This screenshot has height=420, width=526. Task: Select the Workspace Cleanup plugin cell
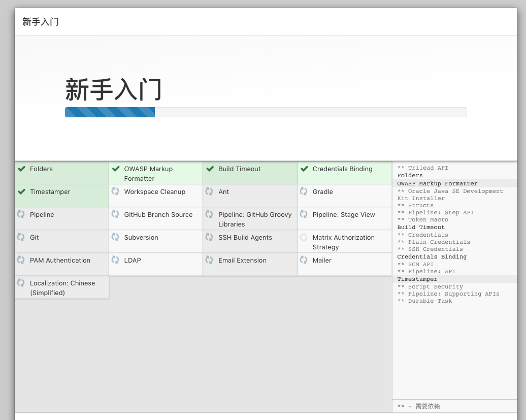coord(155,192)
